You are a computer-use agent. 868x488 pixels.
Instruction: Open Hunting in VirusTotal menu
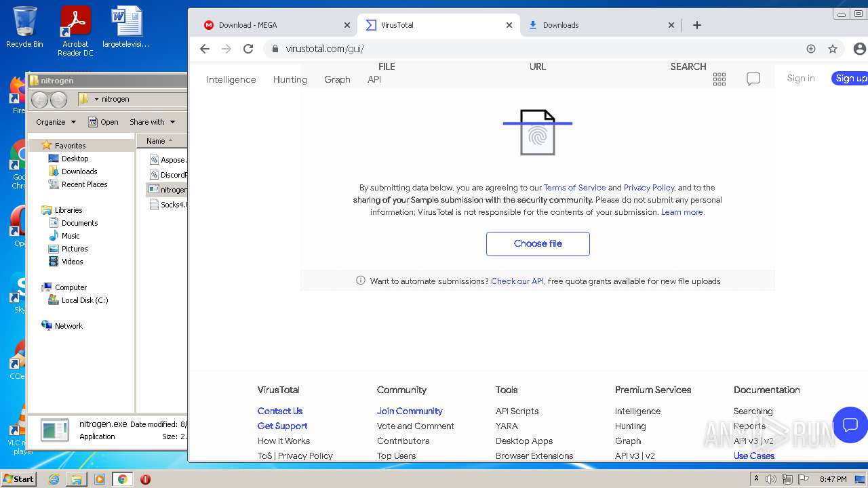click(x=290, y=79)
